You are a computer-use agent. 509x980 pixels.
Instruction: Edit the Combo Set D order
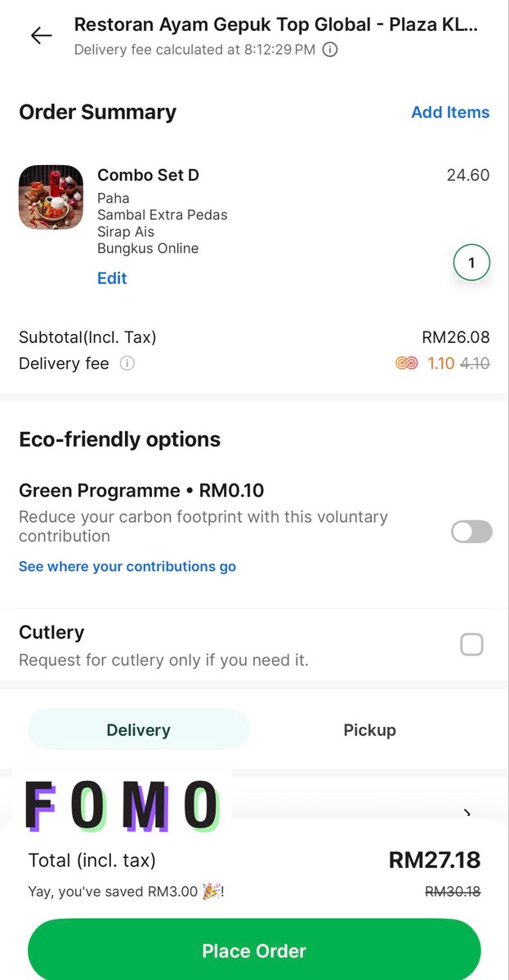112,278
